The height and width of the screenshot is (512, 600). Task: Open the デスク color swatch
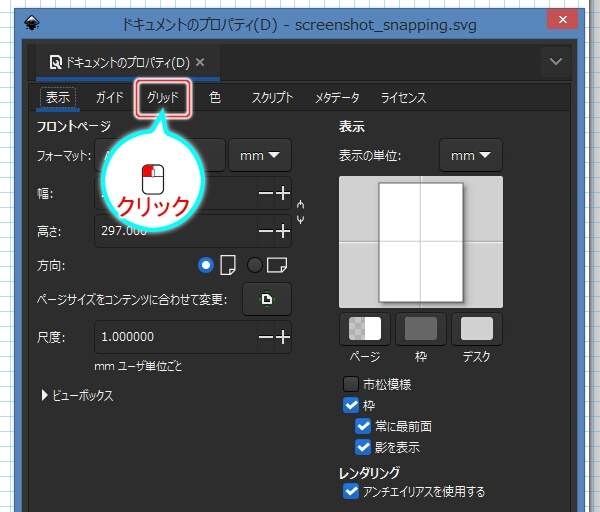(x=477, y=329)
